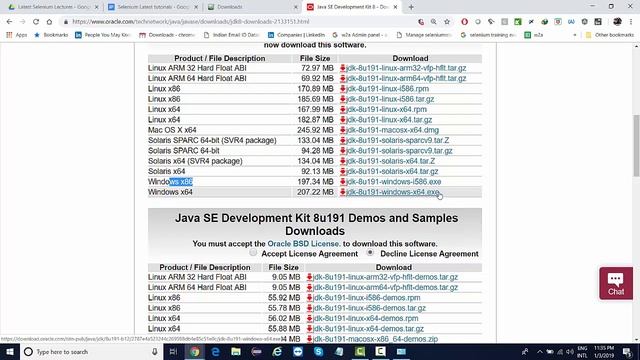Image resolution: width=640 pixels, height=360 pixels.
Task: Bookmark this page with star icon
Action: (447, 22)
